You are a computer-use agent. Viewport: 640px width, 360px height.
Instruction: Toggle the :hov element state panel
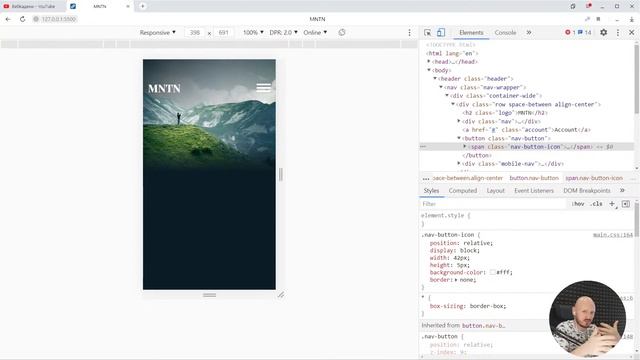[x=578, y=204]
